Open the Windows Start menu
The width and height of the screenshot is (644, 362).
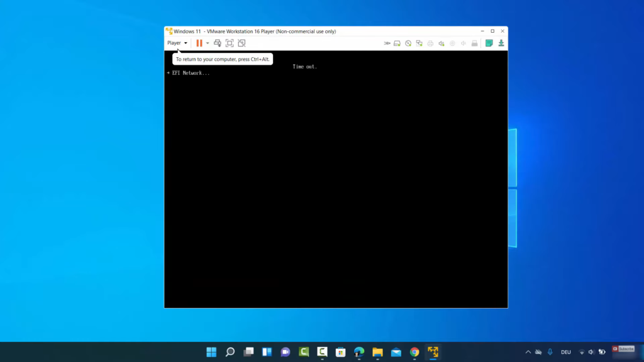tap(211, 352)
